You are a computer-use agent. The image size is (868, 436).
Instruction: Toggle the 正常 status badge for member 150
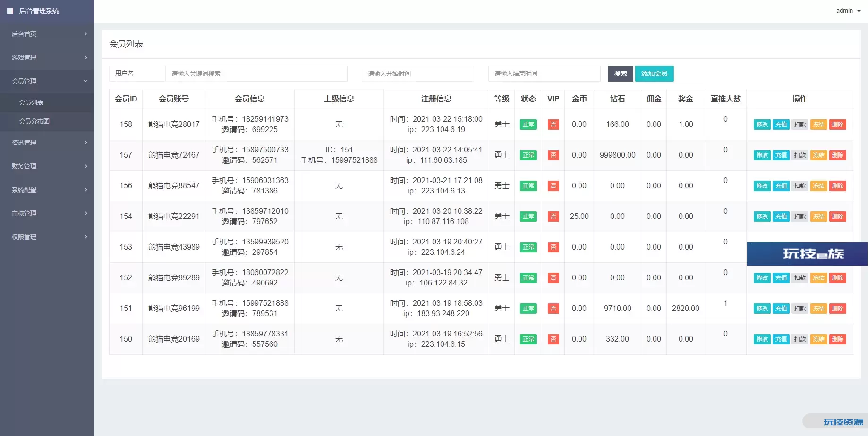click(x=528, y=339)
